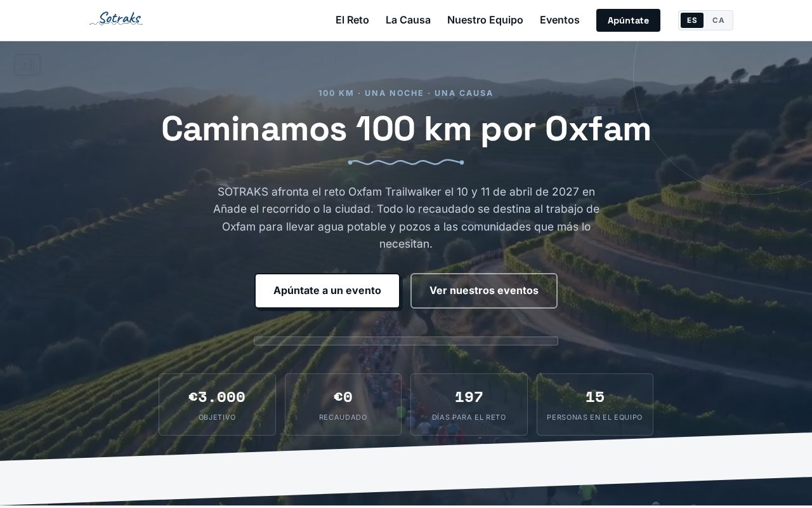This screenshot has height=508, width=812.
Task: Open the El Reto menu item
Action: 352,20
